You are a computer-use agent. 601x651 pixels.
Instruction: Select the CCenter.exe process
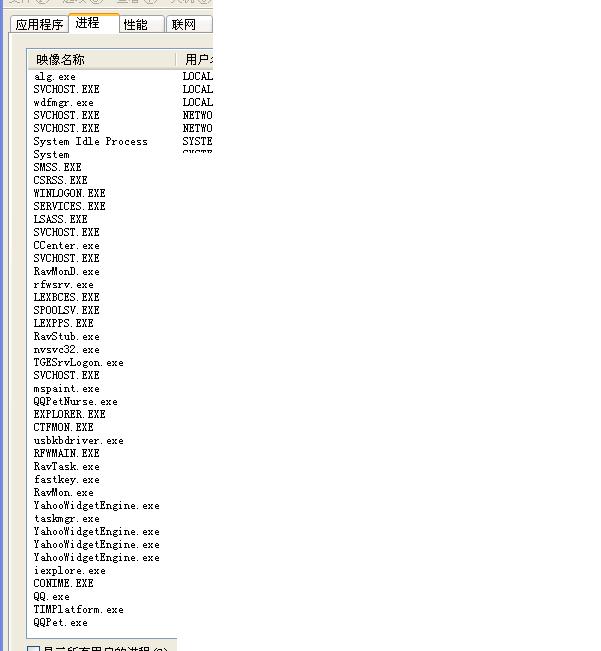click(66, 245)
